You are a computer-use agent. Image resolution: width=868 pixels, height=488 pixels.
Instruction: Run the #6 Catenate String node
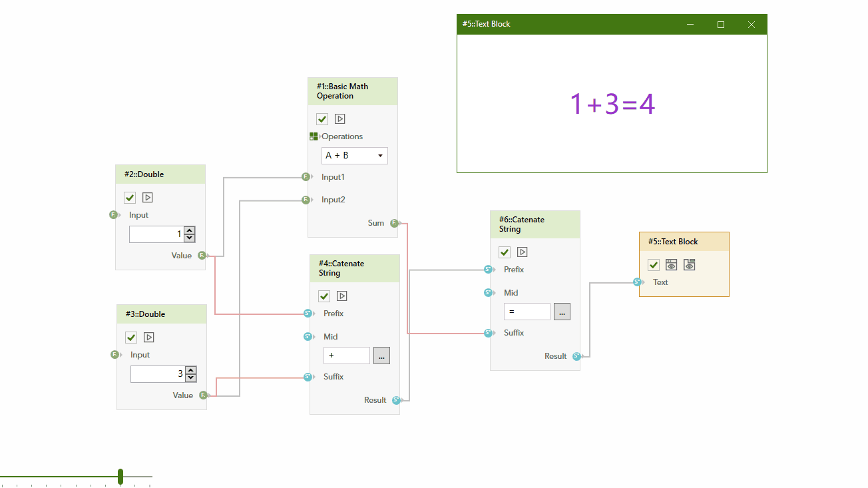pyautogui.click(x=523, y=252)
